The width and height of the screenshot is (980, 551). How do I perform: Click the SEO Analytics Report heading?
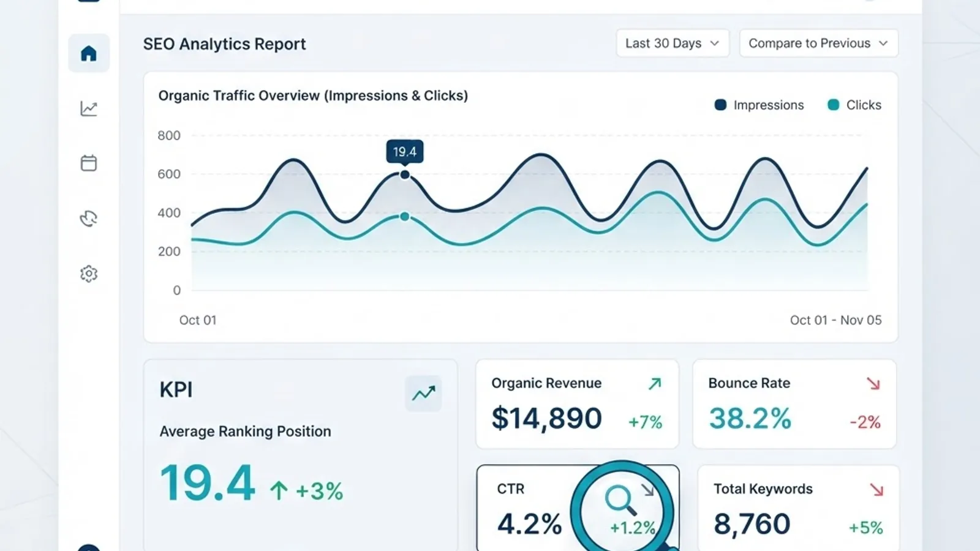pos(224,44)
